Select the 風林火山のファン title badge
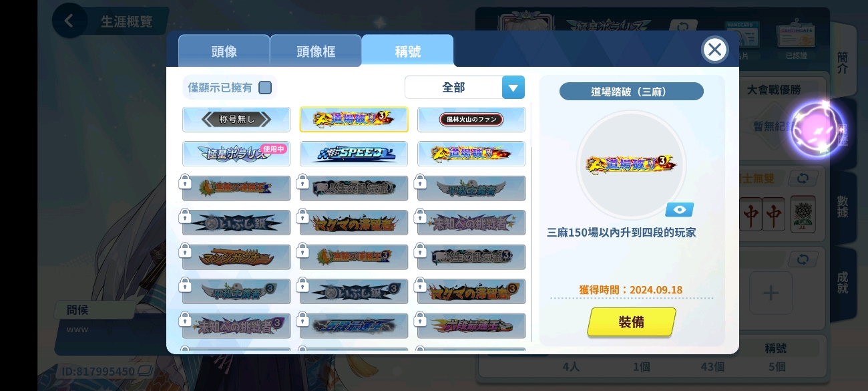 click(x=471, y=120)
